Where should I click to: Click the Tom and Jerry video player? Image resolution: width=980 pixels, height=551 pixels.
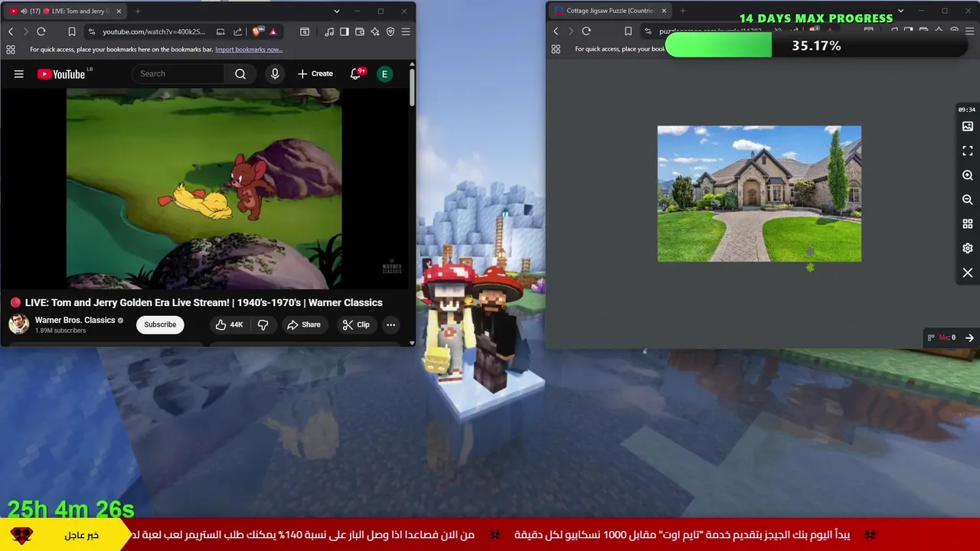pos(204,188)
